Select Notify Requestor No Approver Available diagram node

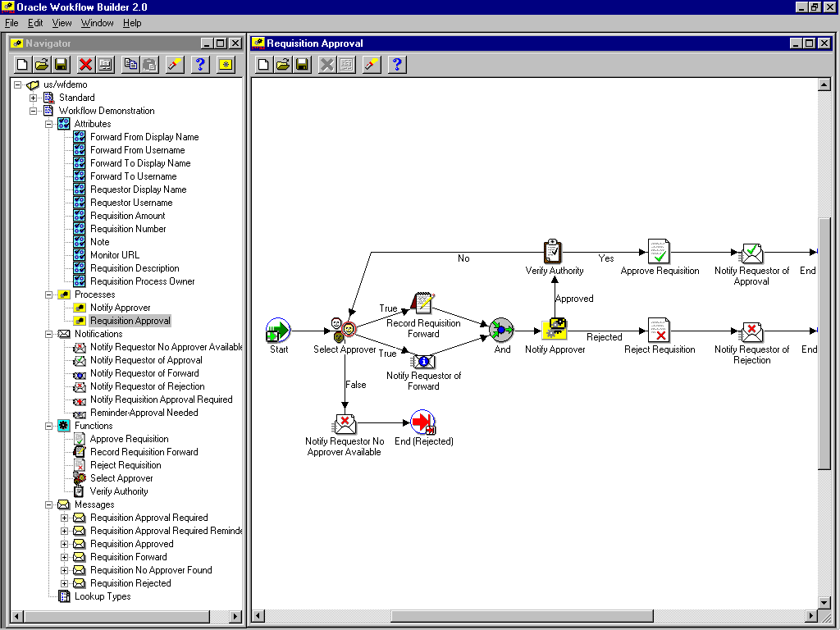[x=344, y=424]
